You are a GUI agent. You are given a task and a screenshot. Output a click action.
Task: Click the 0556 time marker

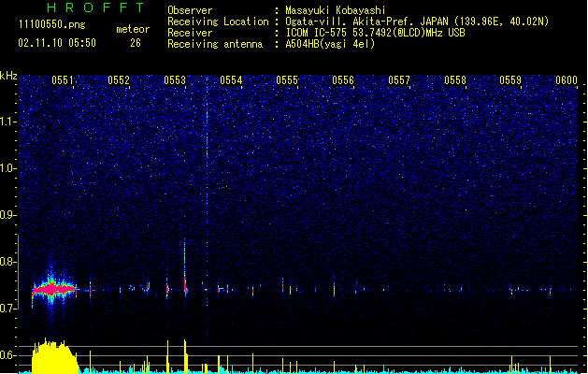pyautogui.click(x=343, y=80)
